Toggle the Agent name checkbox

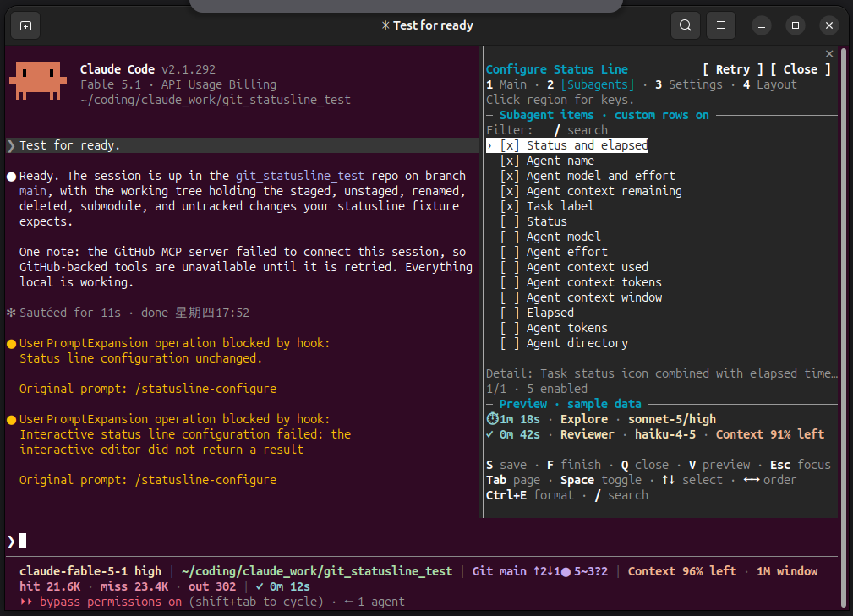[x=510, y=161]
